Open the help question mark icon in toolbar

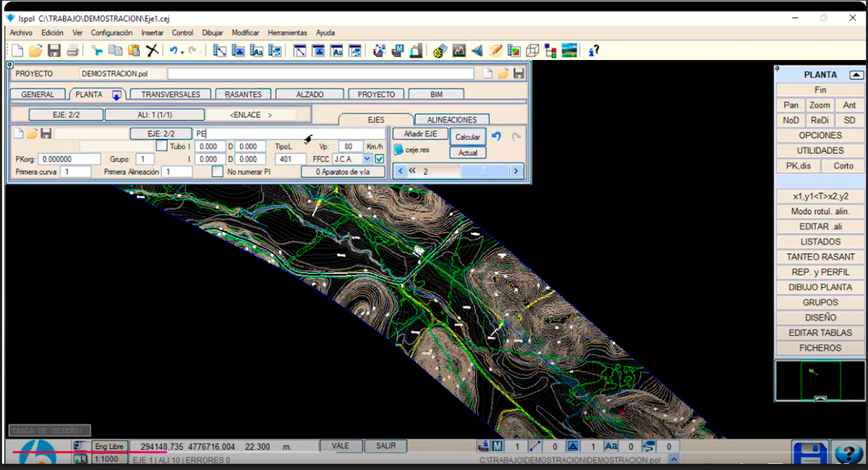(x=593, y=51)
